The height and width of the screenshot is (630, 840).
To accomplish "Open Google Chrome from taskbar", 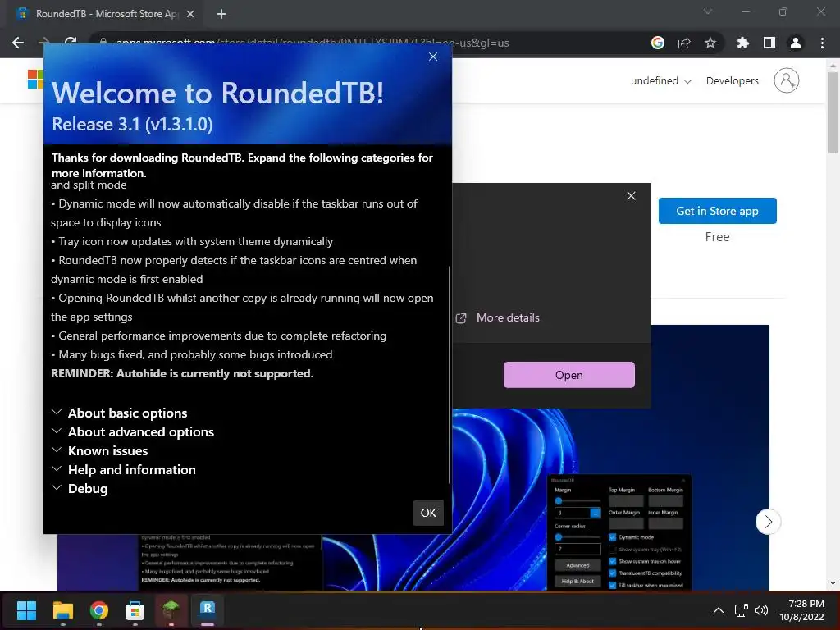I will point(99,610).
